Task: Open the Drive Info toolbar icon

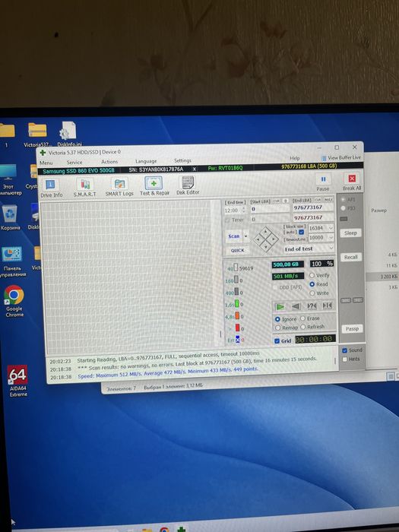Action: point(51,185)
